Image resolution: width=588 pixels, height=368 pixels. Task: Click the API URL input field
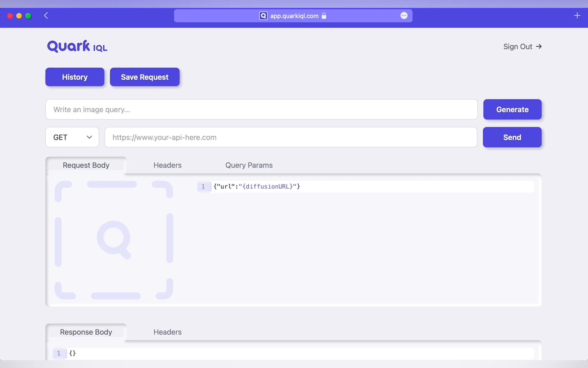[291, 137]
